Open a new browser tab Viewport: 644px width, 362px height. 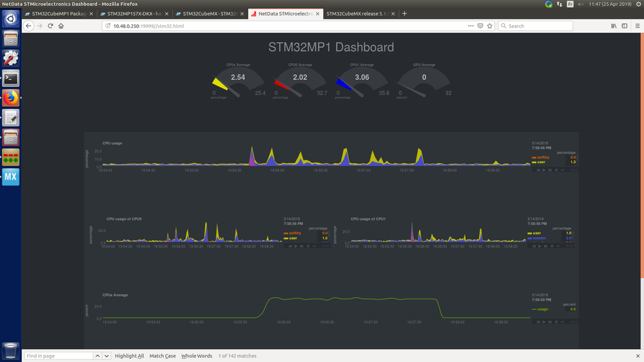(x=404, y=14)
